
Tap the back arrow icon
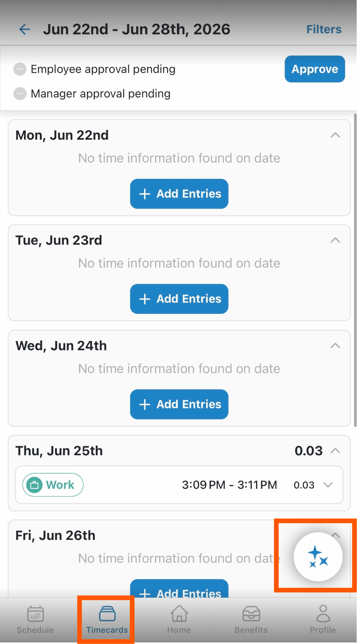click(x=25, y=29)
